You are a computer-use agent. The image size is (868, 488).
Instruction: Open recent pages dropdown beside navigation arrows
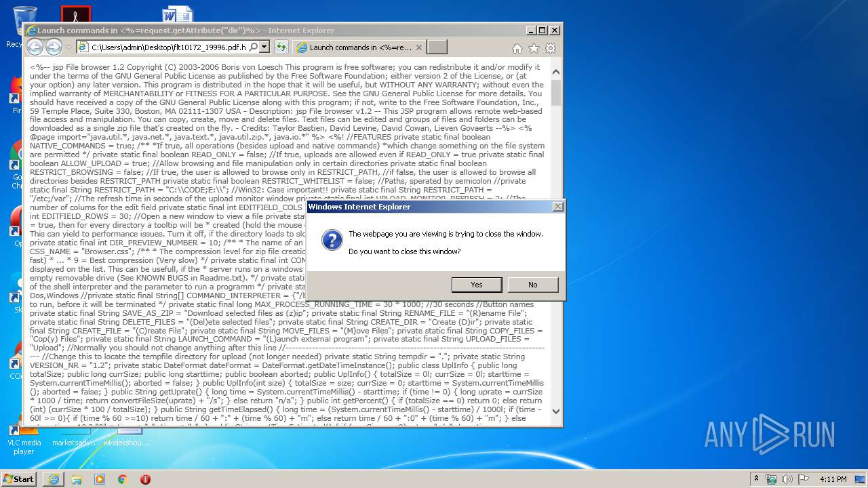[x=68, y=47]
